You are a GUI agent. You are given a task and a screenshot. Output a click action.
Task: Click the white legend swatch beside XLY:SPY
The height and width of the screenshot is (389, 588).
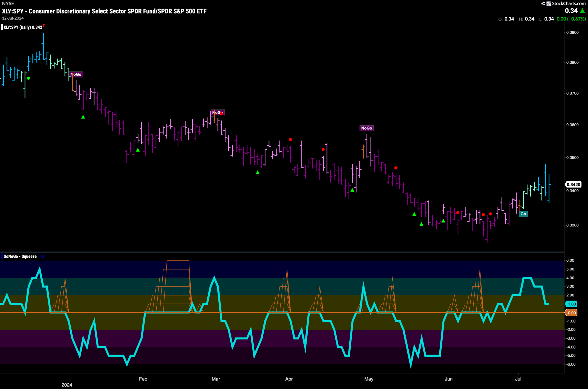[x=2, y=27]
